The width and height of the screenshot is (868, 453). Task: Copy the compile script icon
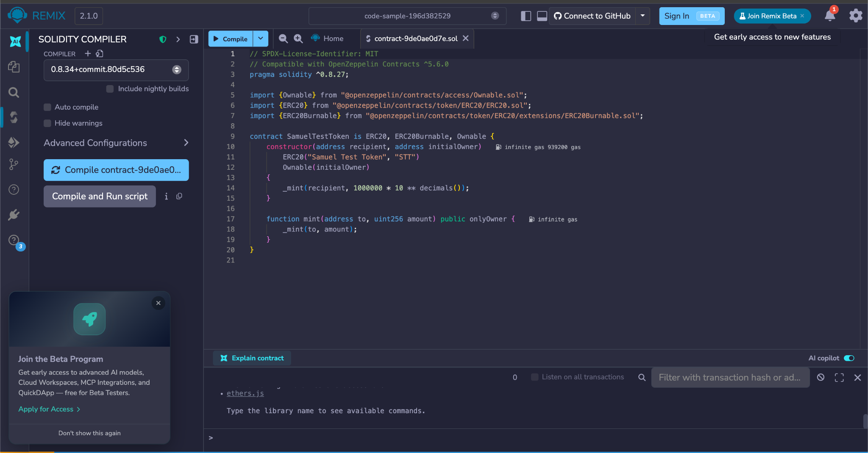tap(179, 196)
